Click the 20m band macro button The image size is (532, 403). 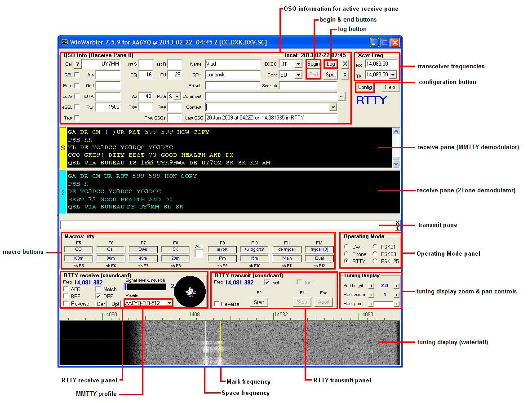175,258
